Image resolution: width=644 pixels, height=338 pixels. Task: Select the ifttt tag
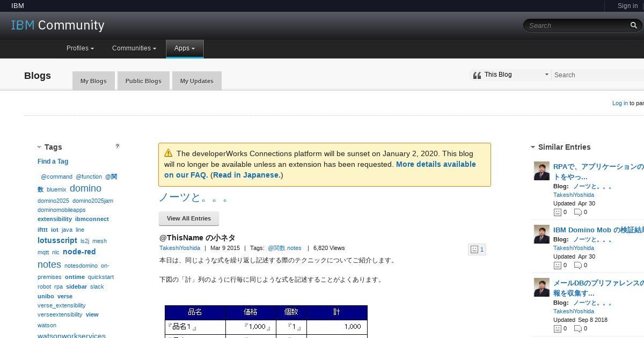42,230
